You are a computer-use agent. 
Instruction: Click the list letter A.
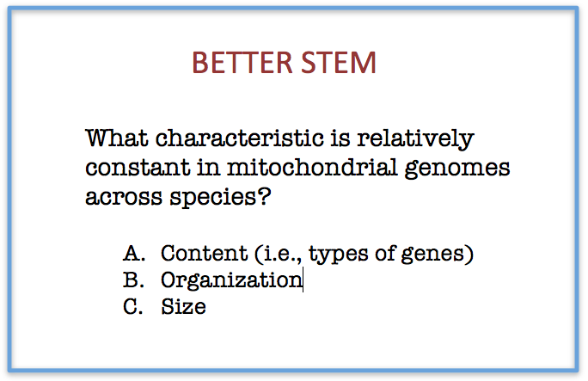coord(132,254)
